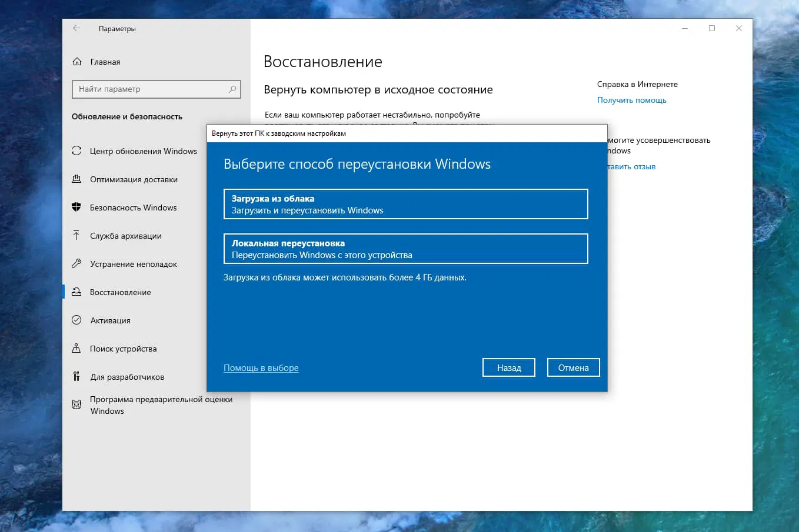Choose Загрузка из облака reinstall option
The image size is (799, 532).
pyautogui.click(x=405, y=203)
